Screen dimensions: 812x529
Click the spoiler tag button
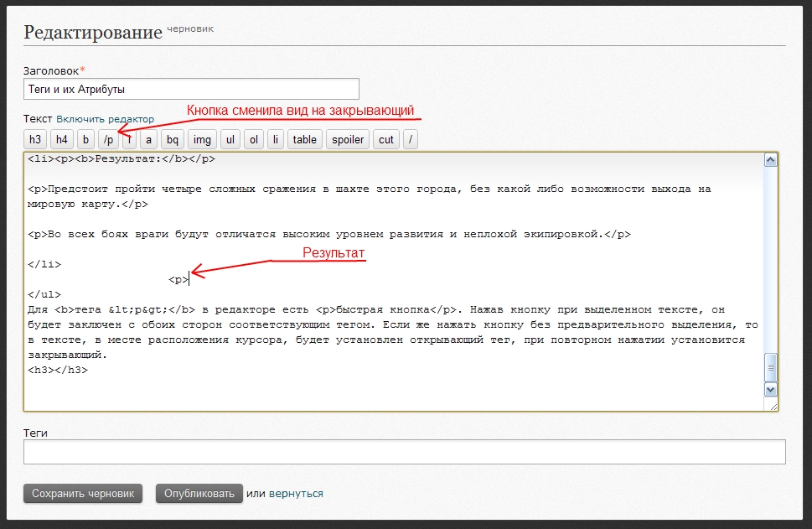click(348, 139)
